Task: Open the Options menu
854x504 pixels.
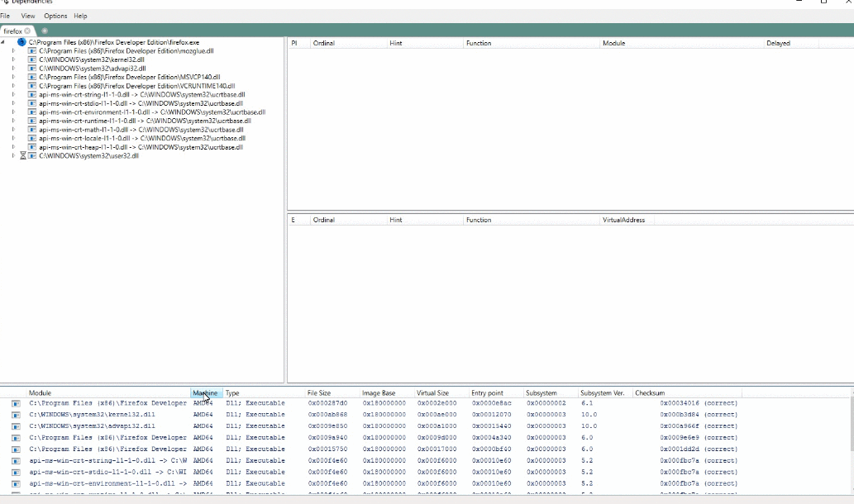Action: (55, 16)
